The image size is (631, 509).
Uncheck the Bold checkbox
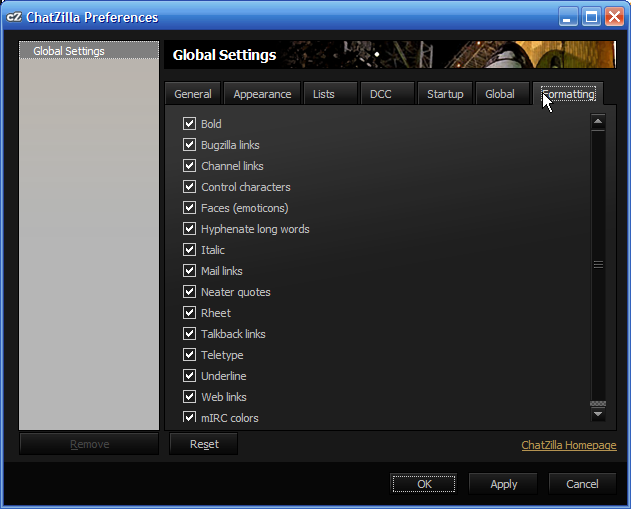[x=190, y=124]
